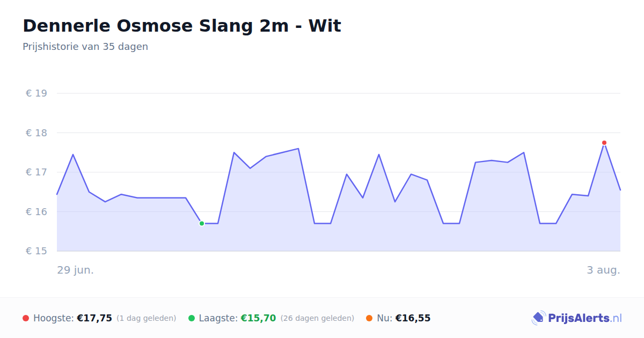Click the Prijshistorie van 35 dagen subtitle

tap(85, 47)
